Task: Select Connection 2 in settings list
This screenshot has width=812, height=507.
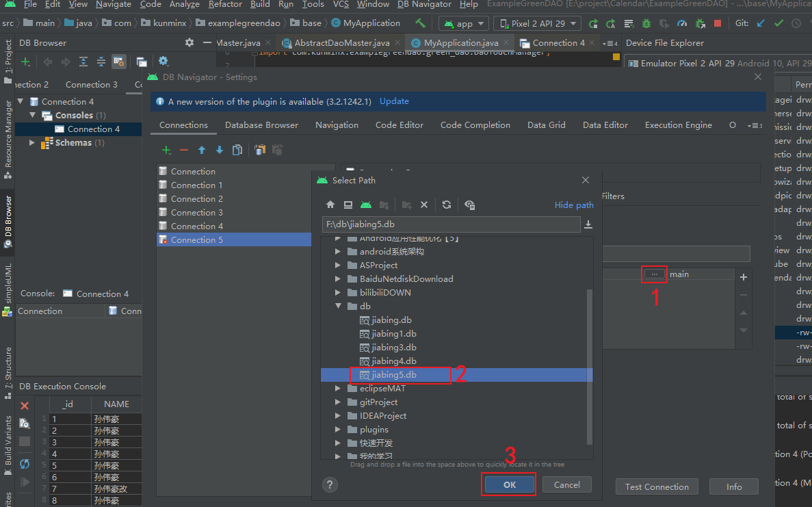Action: 197,199
